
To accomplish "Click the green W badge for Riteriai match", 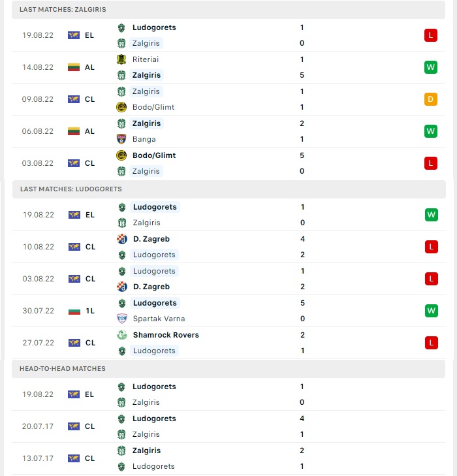I will [431, 67].
